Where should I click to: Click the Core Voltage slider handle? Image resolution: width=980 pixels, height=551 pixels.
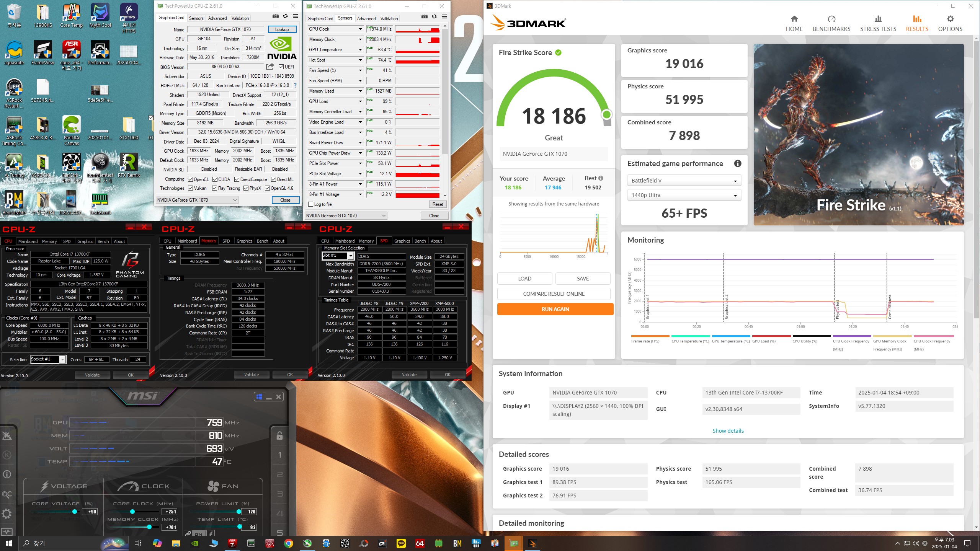coord(75,512)
